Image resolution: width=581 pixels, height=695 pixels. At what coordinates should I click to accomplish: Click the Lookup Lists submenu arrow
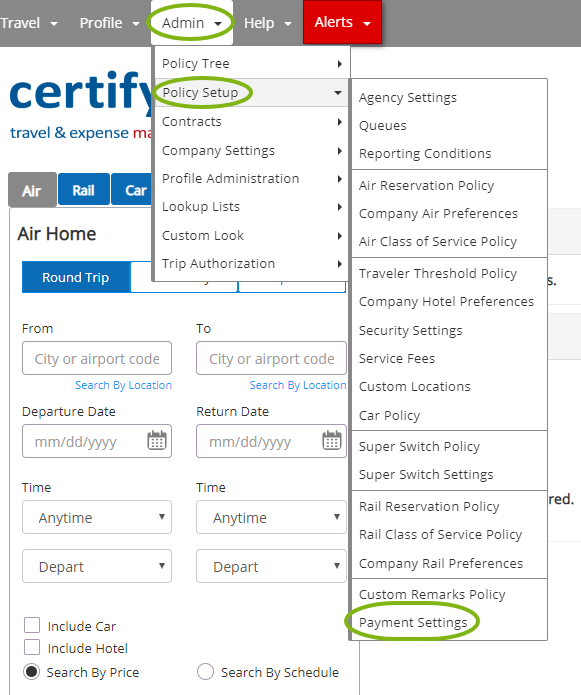[x=339, y=207]
